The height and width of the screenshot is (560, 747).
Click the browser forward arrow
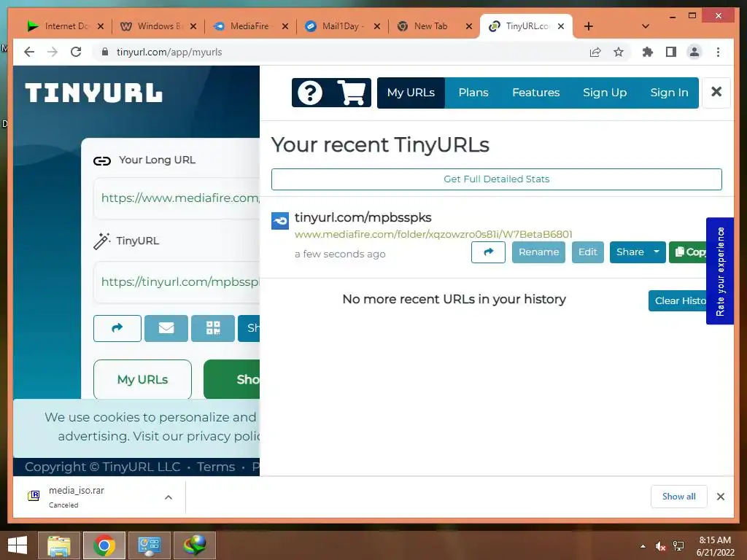pos(53,52)
